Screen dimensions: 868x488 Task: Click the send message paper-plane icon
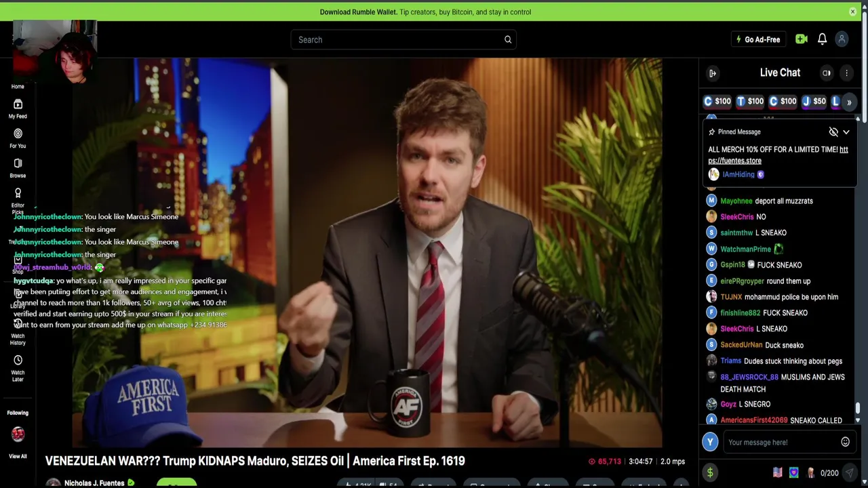coord(849,473)
